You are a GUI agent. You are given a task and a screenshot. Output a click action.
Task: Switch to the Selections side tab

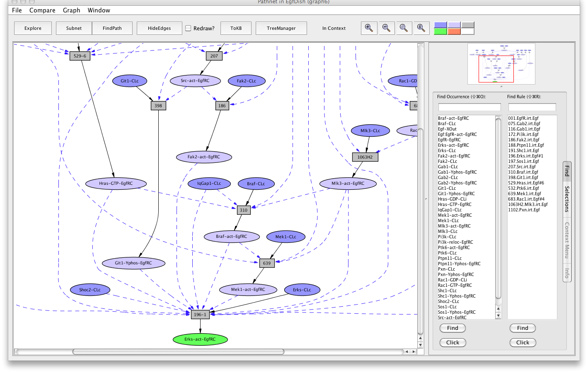pyautogui.click(x=567, y=199)
